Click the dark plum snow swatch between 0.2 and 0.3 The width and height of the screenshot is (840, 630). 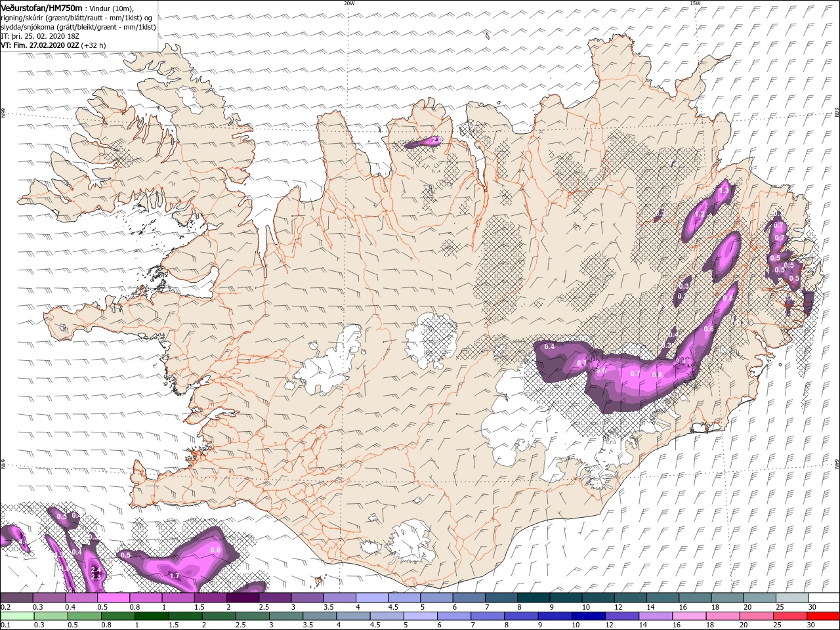coord(17,598)
